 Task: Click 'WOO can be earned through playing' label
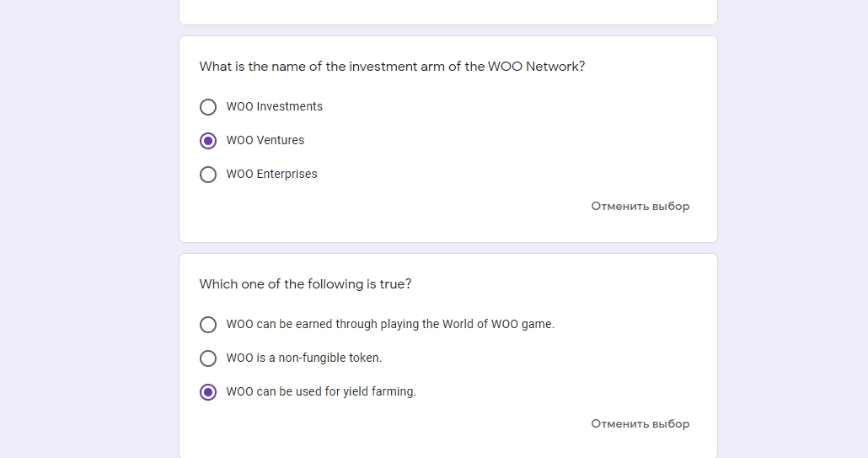click(389, 325)
